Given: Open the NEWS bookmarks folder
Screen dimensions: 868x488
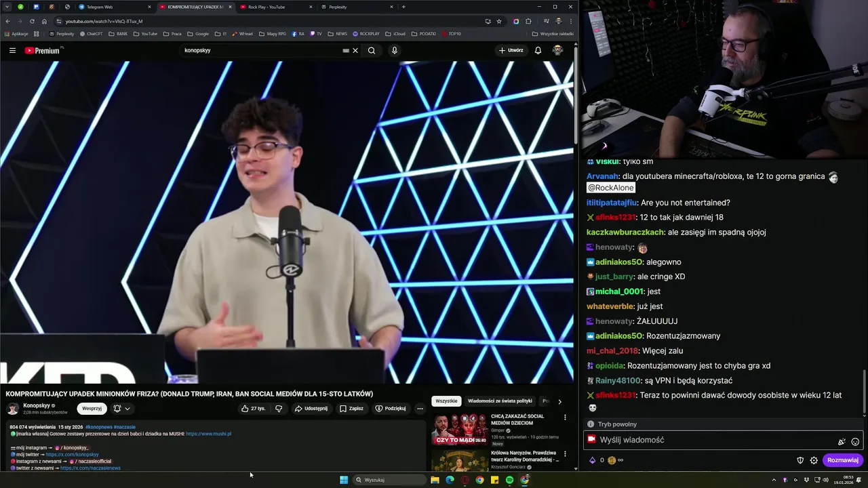Looking at the screenshot, I should (337, 33).
